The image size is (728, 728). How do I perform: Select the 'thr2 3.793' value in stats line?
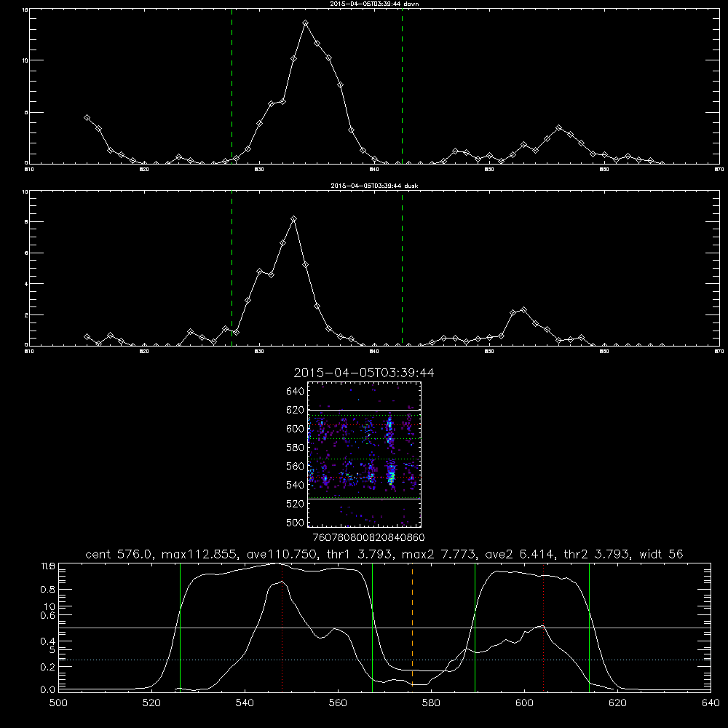pyautogui.click(x=597, y=554)
